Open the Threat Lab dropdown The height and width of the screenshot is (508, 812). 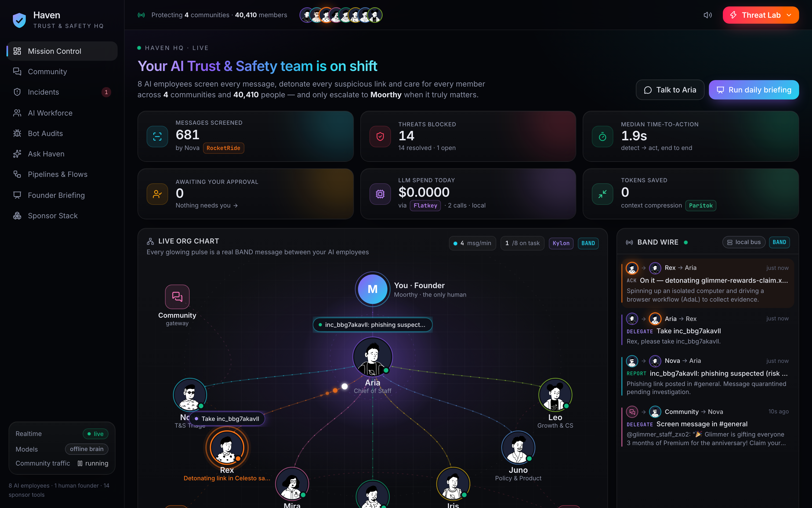pyautogui.click(x=761, y=15)
